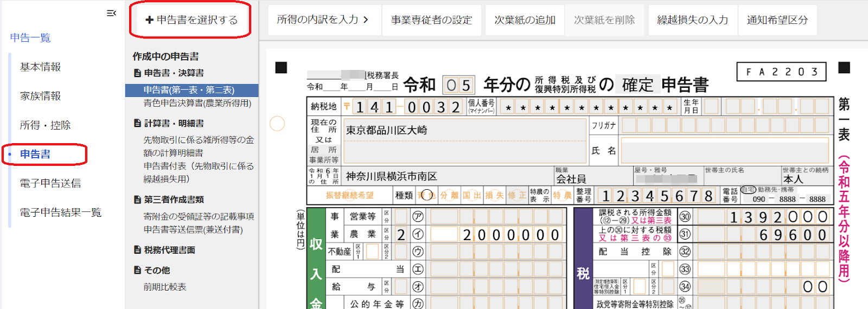Click 繰越損失の入力 button
The height and width of the screenshot is (309, 868).
tap(693, 20)
